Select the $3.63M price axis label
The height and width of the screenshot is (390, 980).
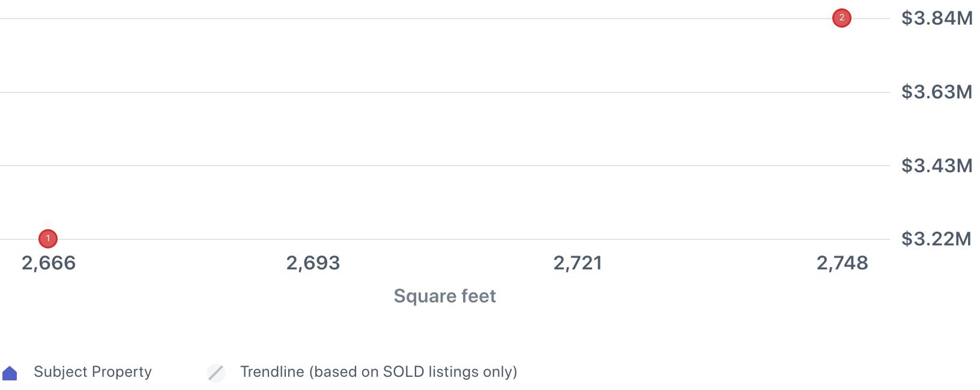937,92
